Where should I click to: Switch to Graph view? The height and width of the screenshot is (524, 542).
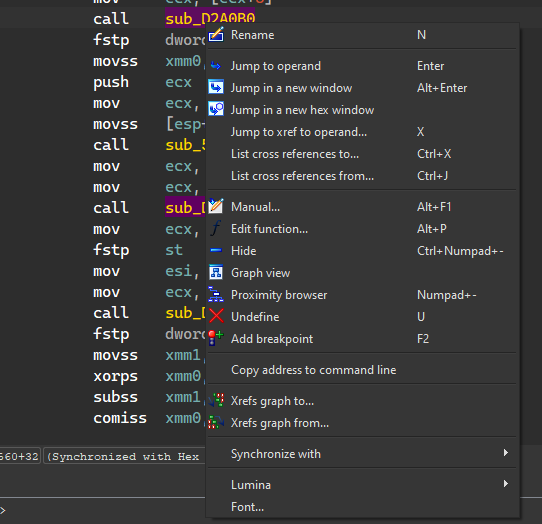click(x=362, y=273)
